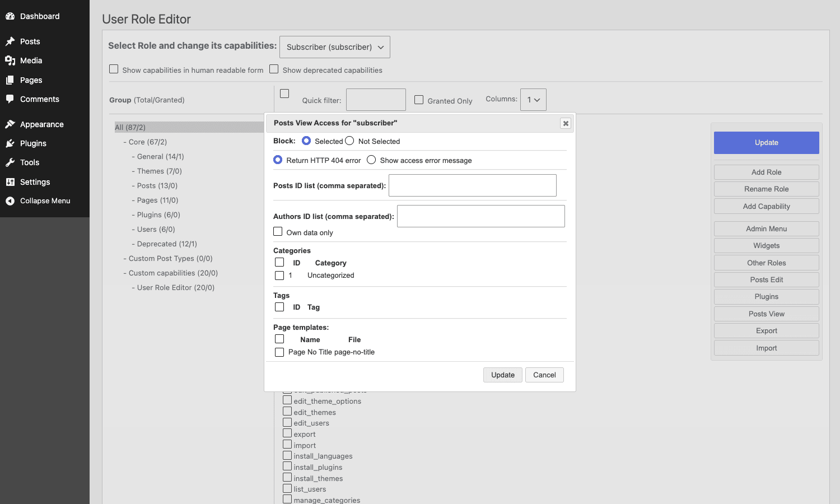Click the Tools wrench icon
The image size is (840, 504).
[10, 162]
